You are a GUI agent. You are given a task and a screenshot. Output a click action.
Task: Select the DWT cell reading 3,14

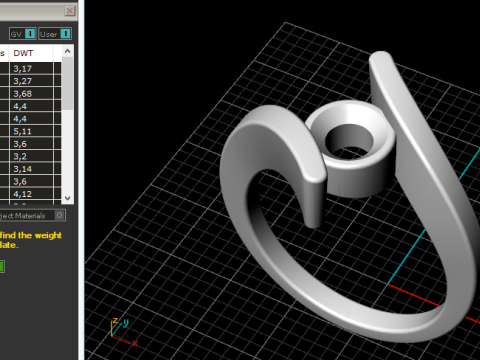(31, 169)
